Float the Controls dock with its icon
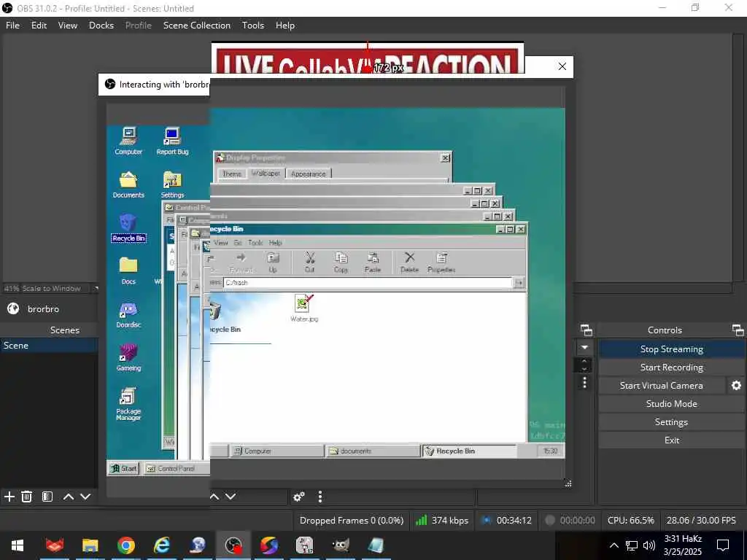Screen dimensions: 747x560 (738, 330)
